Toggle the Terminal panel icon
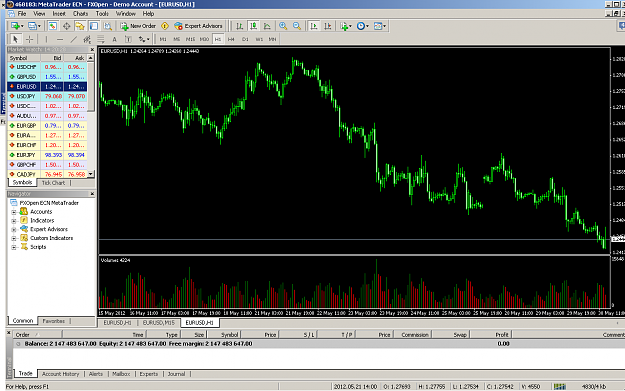 (x=94, y=26)
